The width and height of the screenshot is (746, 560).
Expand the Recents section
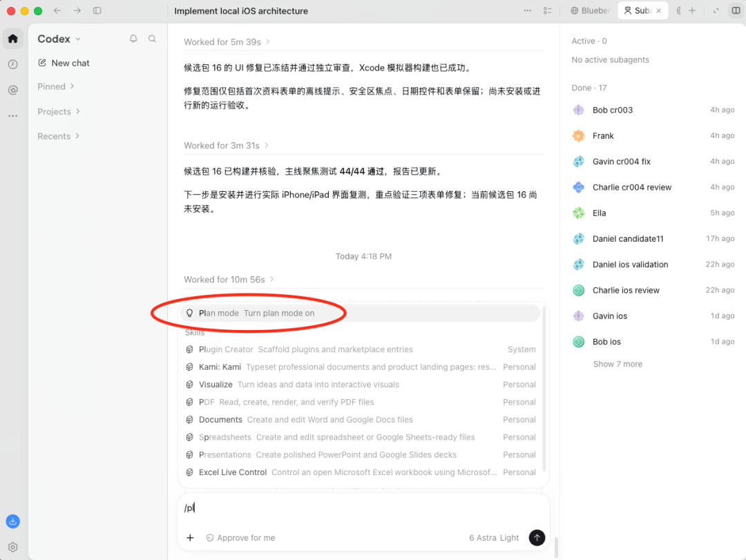pyautogui.click(x=58, y=136)
